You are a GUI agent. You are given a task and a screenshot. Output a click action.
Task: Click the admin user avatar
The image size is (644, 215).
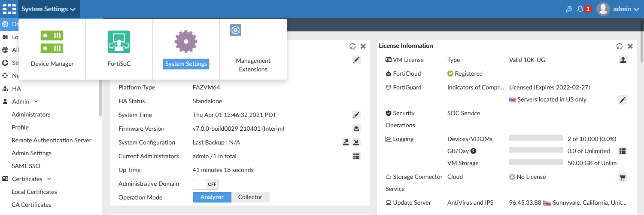pyautogui.click(x=603, y=9)
